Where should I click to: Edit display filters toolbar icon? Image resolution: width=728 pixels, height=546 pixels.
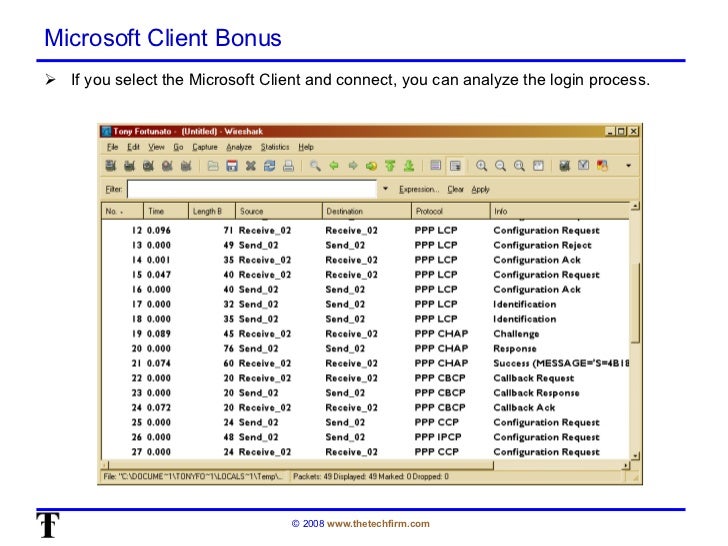click(584, 166)
